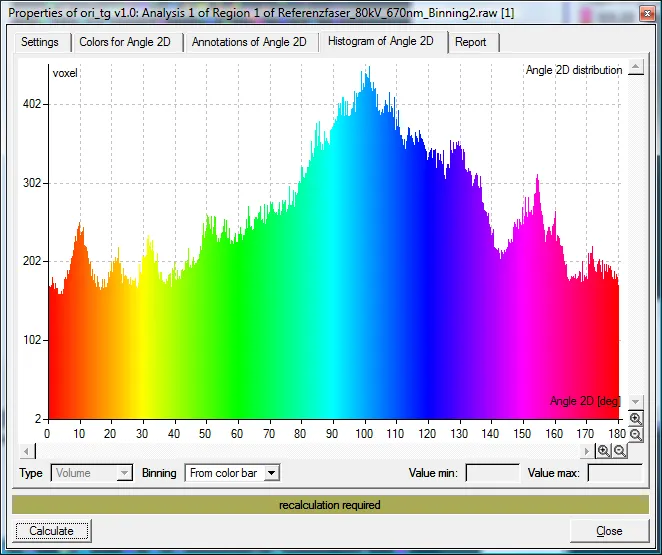Expand the Binning dropdown
The image size is (662, 555).
[272, 473]
